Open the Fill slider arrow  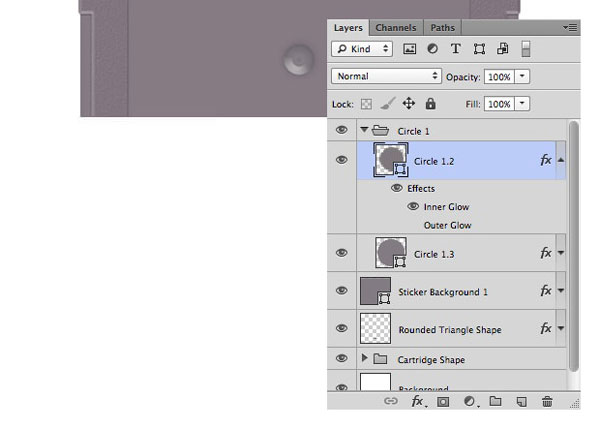[x=522, y=104]
